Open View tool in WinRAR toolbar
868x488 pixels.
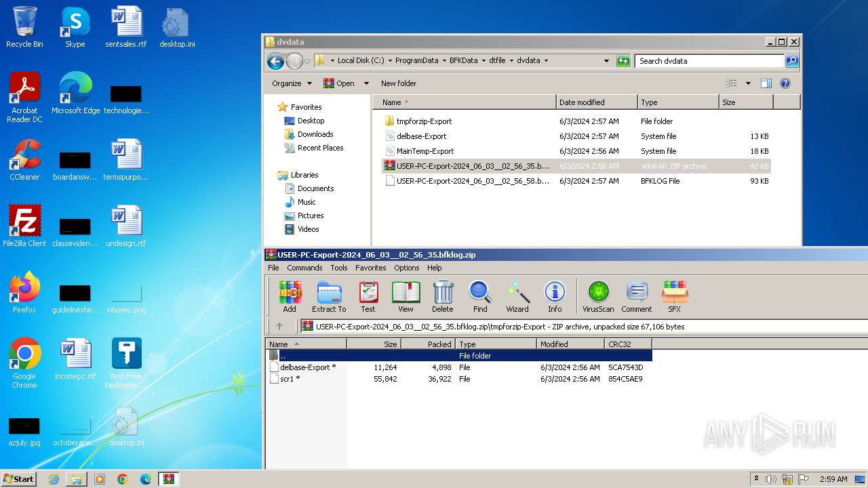(x=406, y=297)
